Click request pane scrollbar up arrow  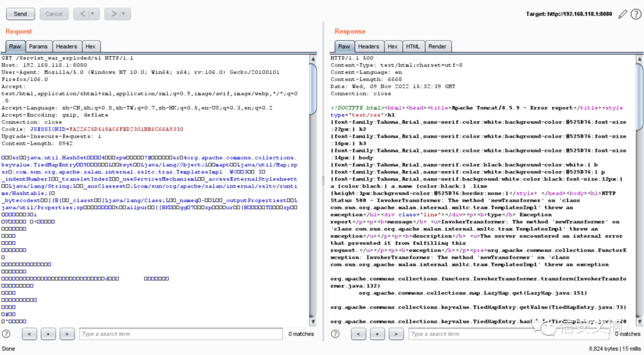pyautogui.click(x=313, y=59)
